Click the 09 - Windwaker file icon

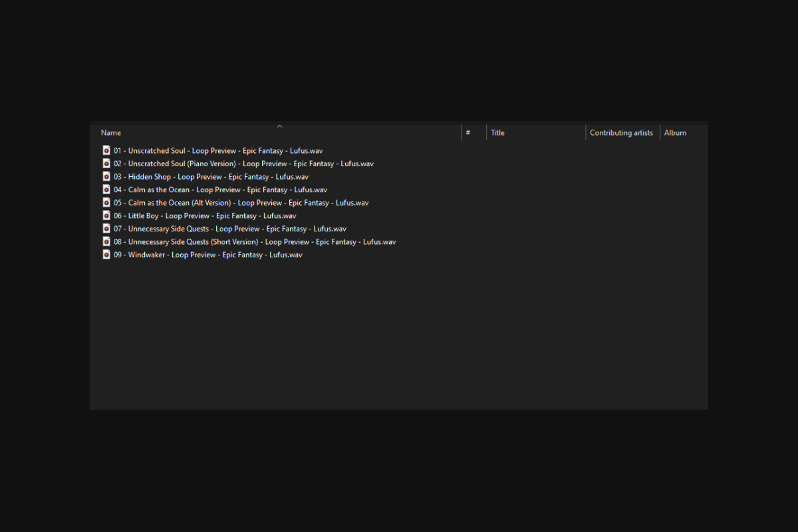pos(106,254)
